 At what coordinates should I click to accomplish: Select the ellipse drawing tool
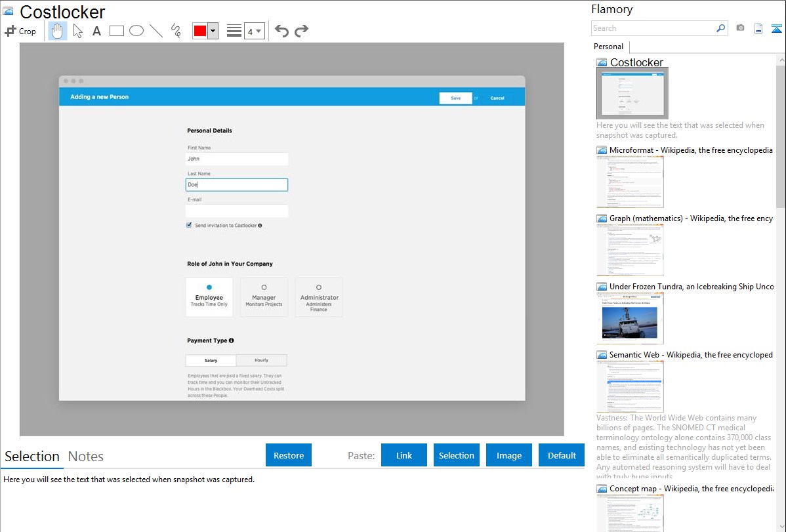(136, 31)
